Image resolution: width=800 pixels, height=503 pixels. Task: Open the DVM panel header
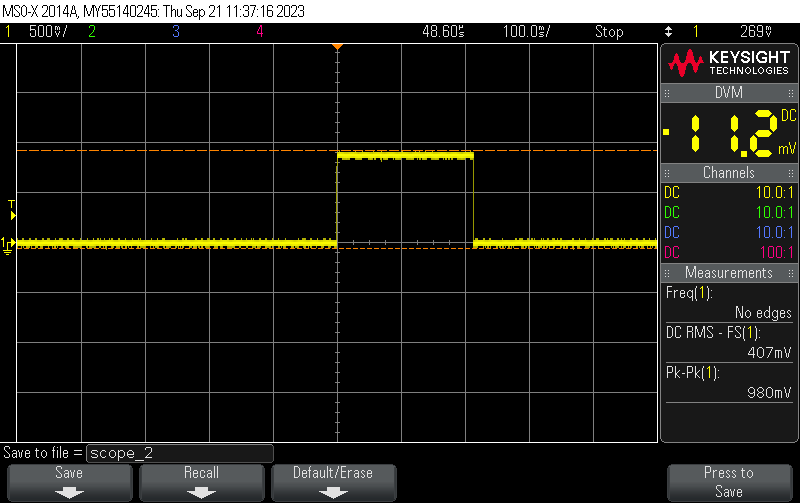[x=729, y=93]
